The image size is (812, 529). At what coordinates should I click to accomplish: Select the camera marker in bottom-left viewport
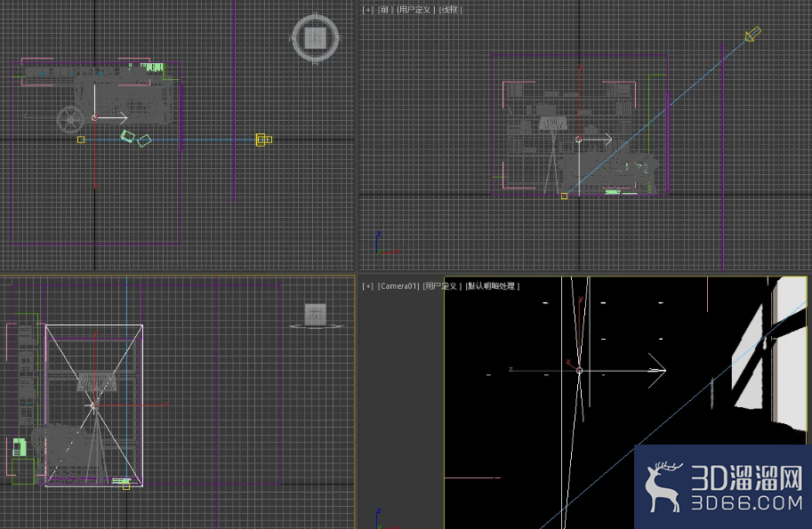[125, 486]
